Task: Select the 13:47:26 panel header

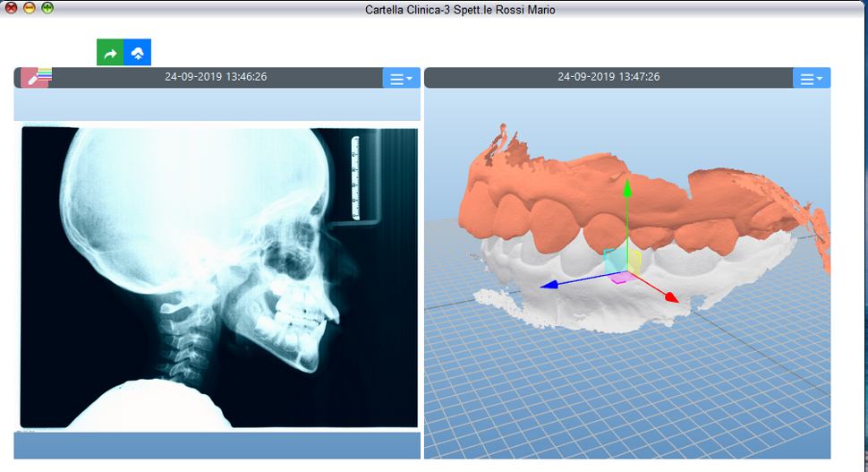Action: pos(608,77)
